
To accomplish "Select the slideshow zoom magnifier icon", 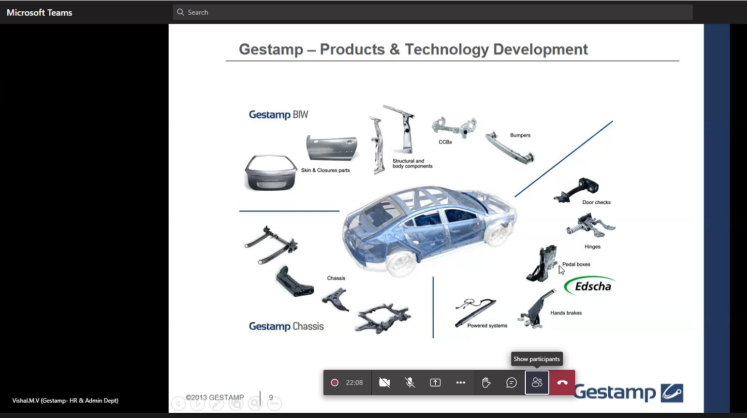I will click(255, 404).
